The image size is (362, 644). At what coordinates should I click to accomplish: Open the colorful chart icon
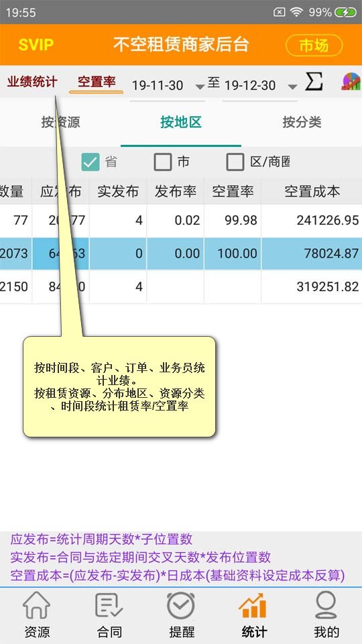[351, 82]
